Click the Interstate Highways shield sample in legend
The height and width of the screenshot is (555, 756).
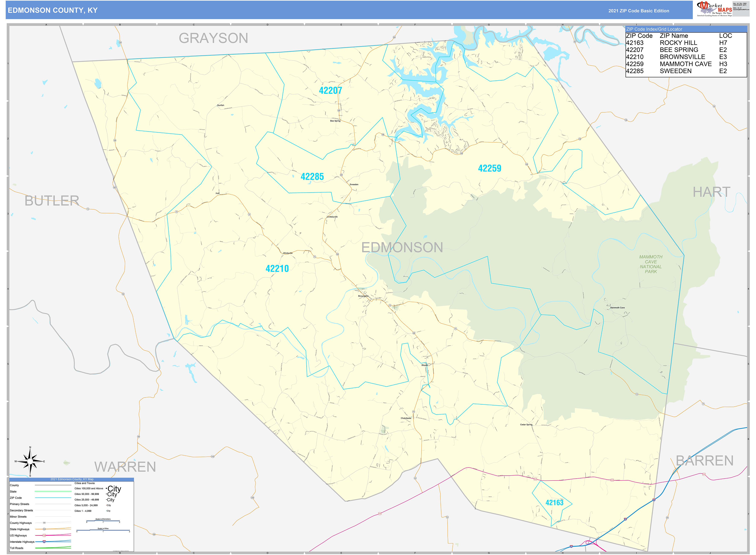[44, 542]
